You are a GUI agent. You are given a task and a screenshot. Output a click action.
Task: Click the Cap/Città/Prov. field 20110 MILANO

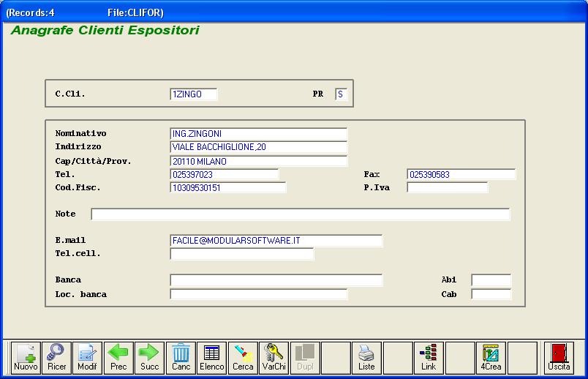tap(259, 162)
